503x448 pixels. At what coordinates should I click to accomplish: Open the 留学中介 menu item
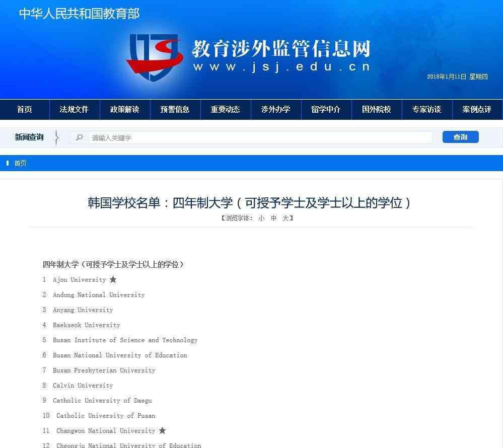click(x=326, y=109)
